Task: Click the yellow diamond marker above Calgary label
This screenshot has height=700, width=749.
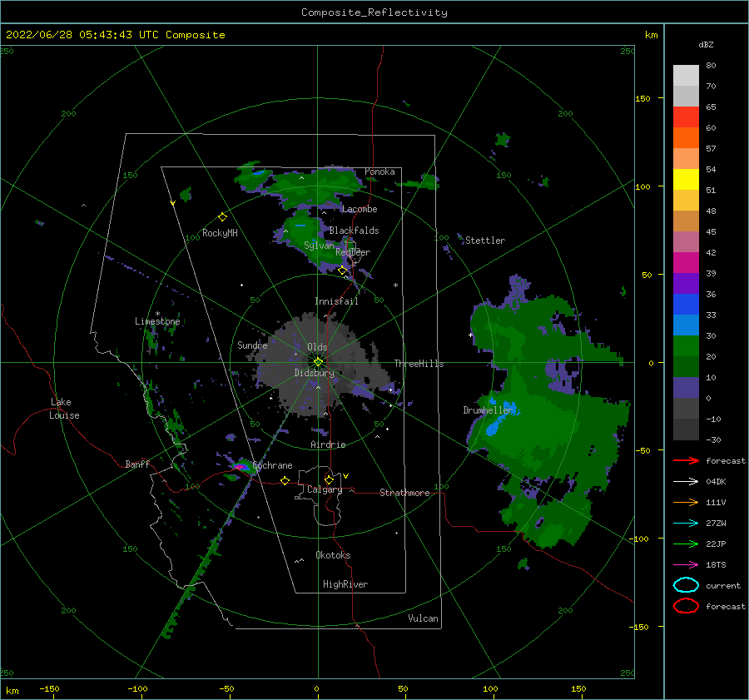Action: [x=329, y=479]
